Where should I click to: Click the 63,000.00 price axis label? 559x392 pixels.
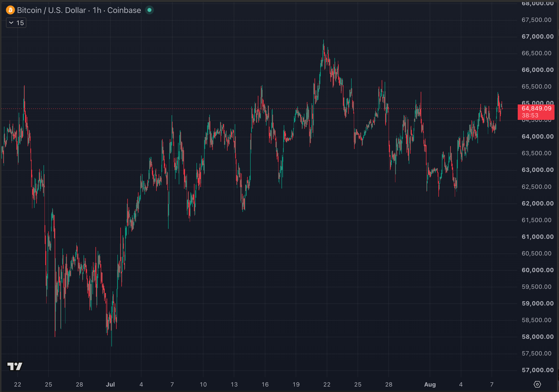(538, 170)
